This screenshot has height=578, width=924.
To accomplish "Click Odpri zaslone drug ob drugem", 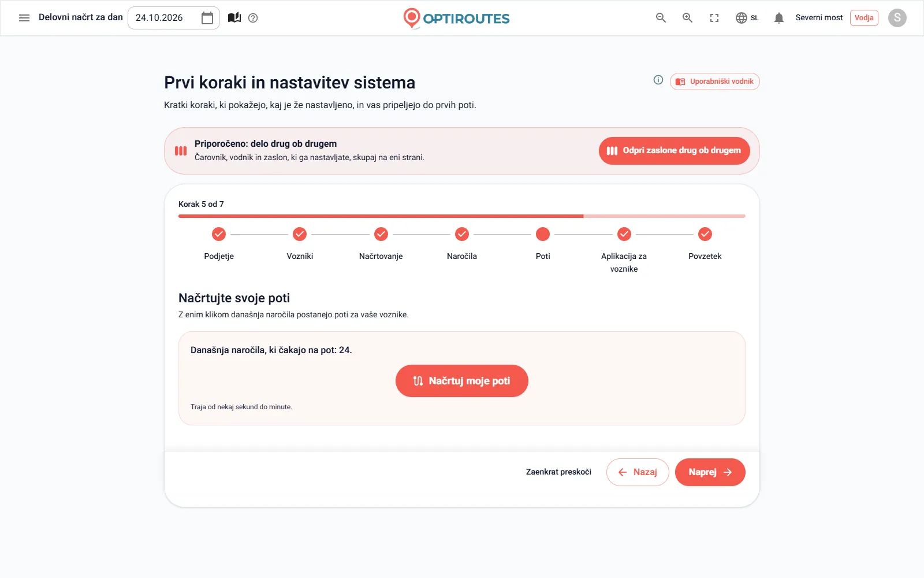I will (675, 151).
